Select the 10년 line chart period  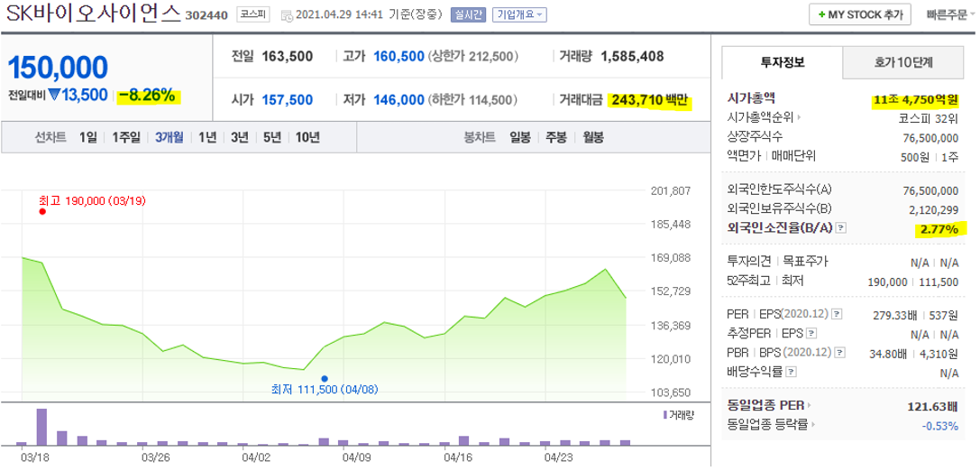tap(307, 138)
